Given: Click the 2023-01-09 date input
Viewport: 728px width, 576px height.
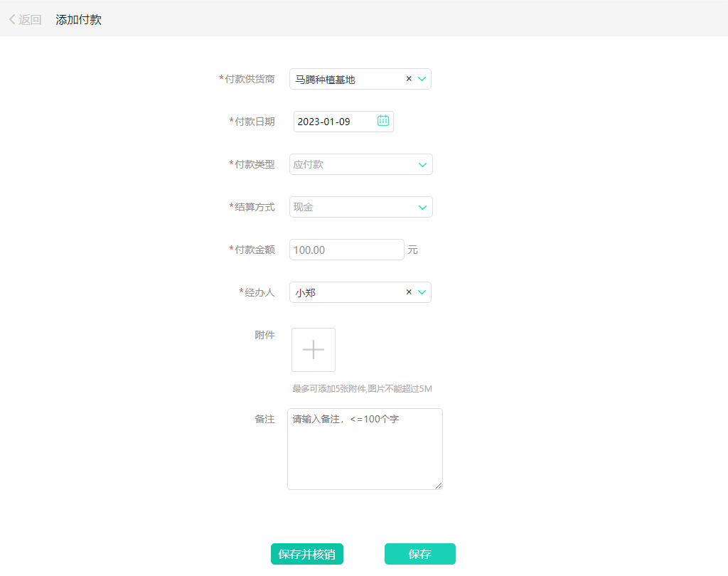Looking at the screenshot, I should [333, 122].
